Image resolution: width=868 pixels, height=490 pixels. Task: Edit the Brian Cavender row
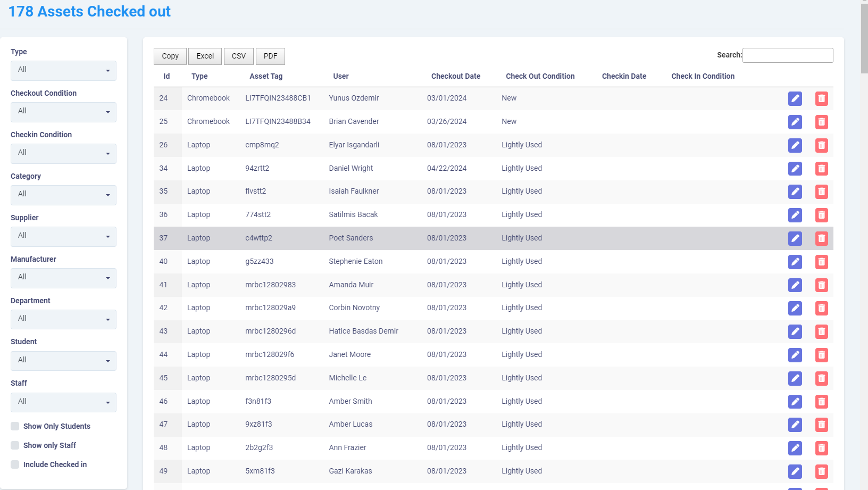coord(795,122)
